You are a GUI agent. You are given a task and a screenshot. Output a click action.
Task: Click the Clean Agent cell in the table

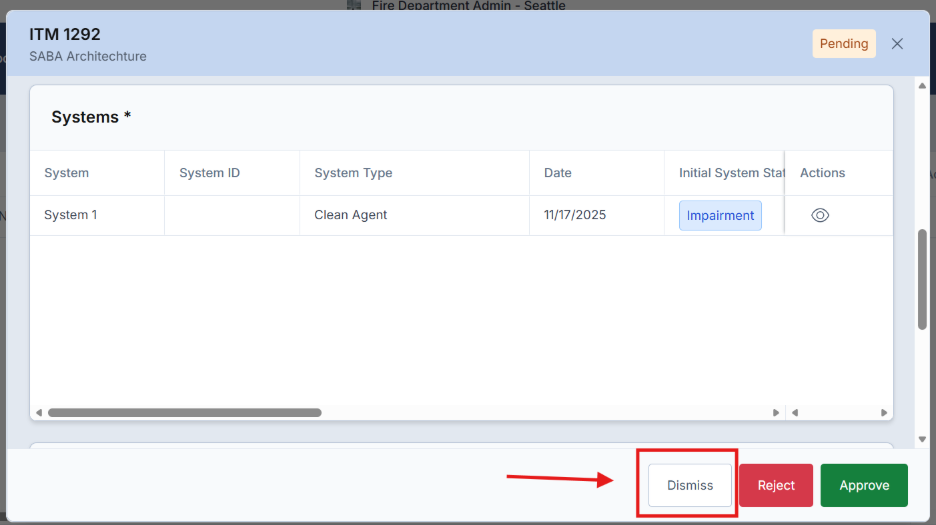point(350,215)
